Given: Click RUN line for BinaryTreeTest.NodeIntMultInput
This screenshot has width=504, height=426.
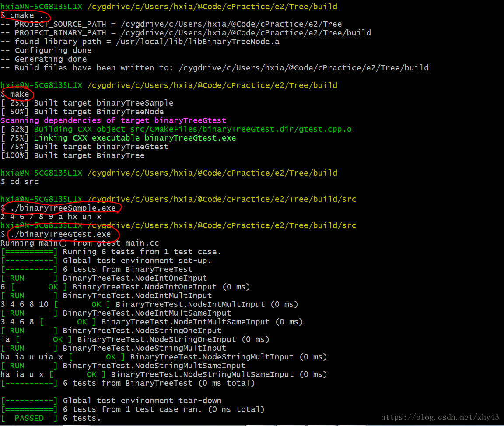Looking at the screenshot, I should point(106,296).
